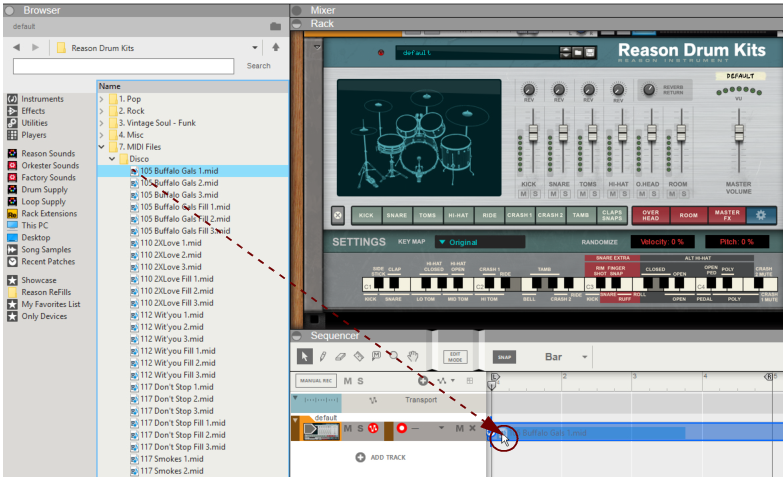Select the Hand tool in Sequencer
This screenshot has height=488, width=784.
point(412,356)
